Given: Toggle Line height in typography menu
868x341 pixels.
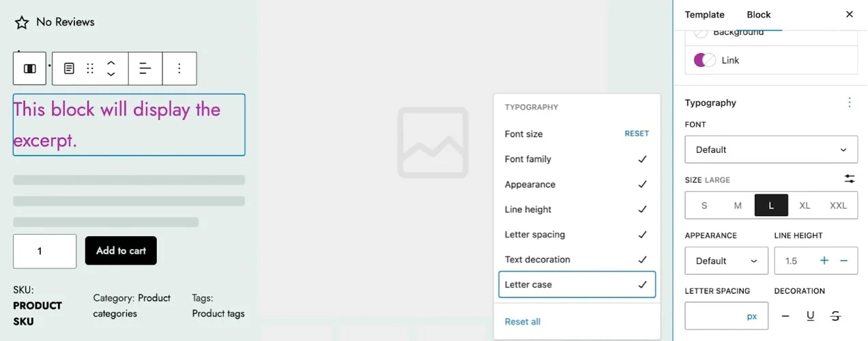Looking at the screenshot, I should click(x=577, y=209).
